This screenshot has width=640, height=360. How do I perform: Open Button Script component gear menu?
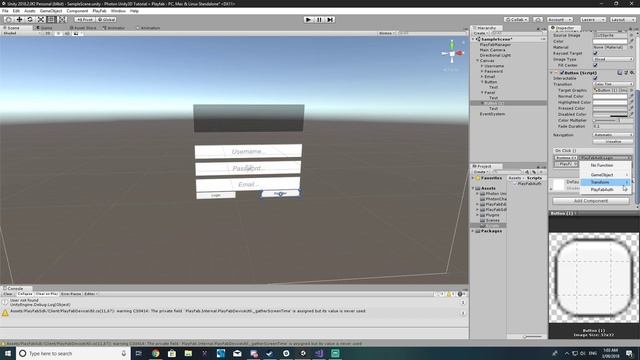point(632,73)
